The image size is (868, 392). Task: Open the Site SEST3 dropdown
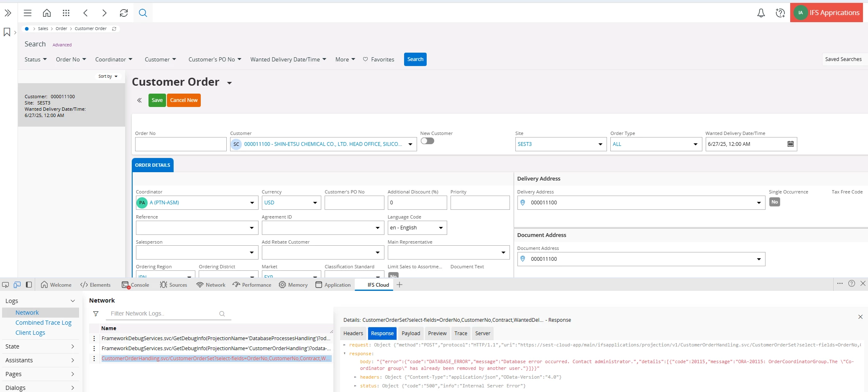[x=600, y=144]
